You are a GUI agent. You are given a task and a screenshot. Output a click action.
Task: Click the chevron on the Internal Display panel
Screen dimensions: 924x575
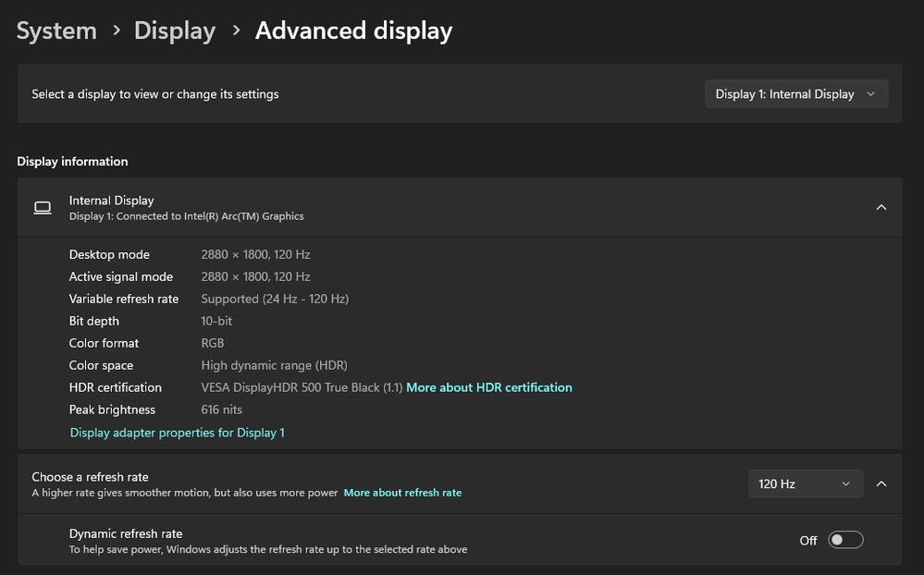(x=881, y=207)
